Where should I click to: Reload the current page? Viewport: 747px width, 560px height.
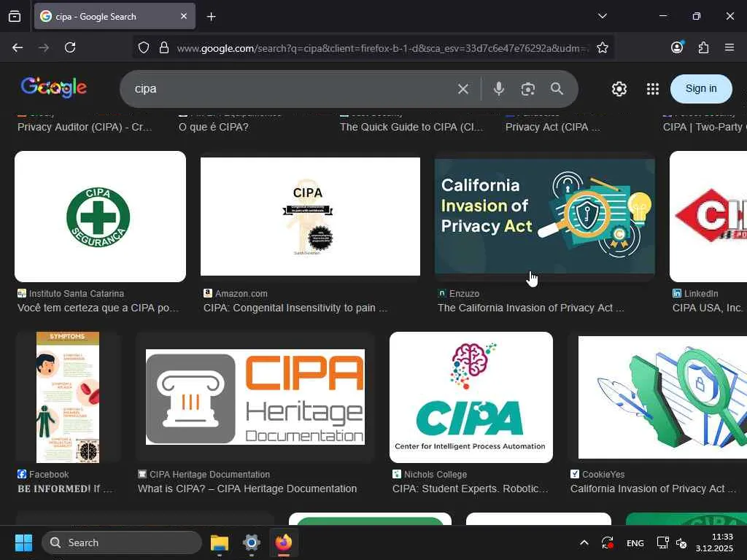(70, 47)
